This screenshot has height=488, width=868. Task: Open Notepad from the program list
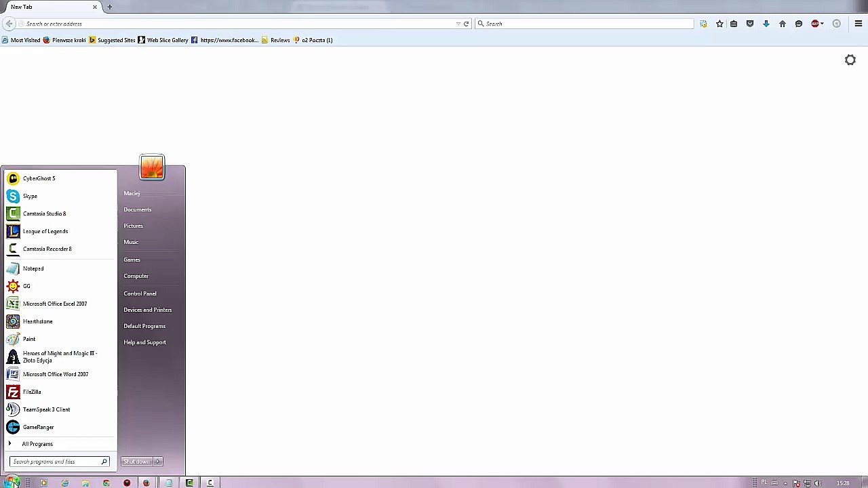tap(60, 268)
